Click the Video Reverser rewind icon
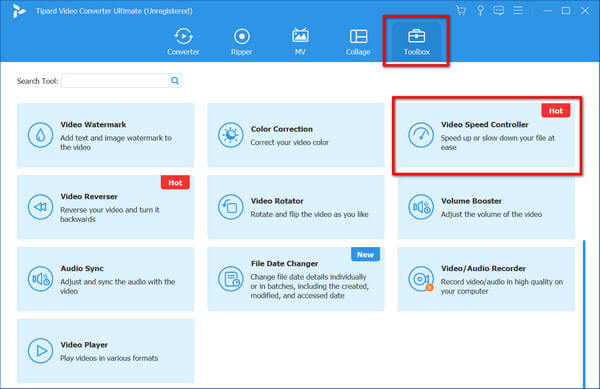The image size is (600, 389). 40,207
